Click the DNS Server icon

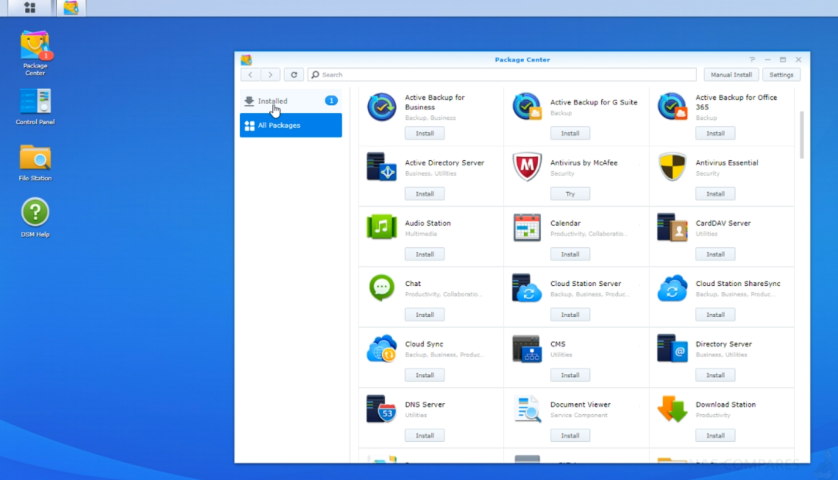click(x=382, y=408)
